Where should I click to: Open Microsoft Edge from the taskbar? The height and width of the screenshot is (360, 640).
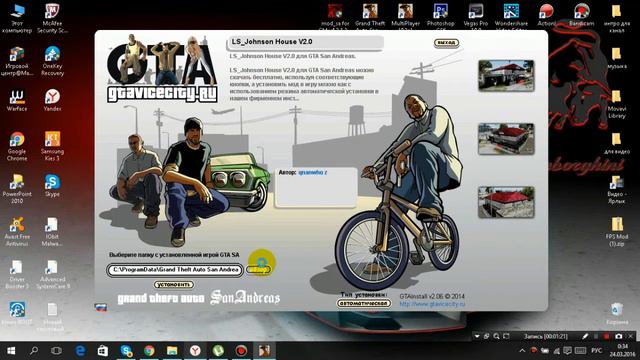click(80, 351)
